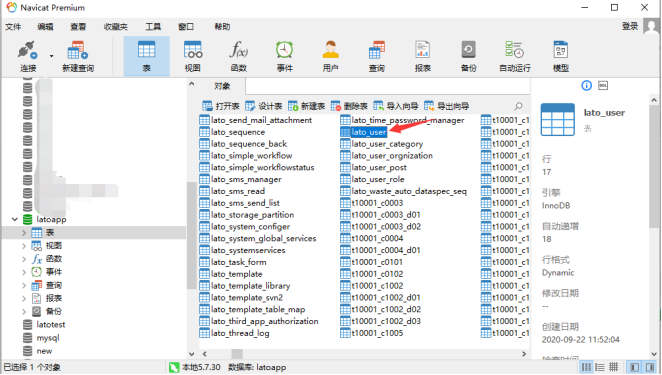
Task: Click the collapse arrow beside Objects tab
Action: [192, 84]
